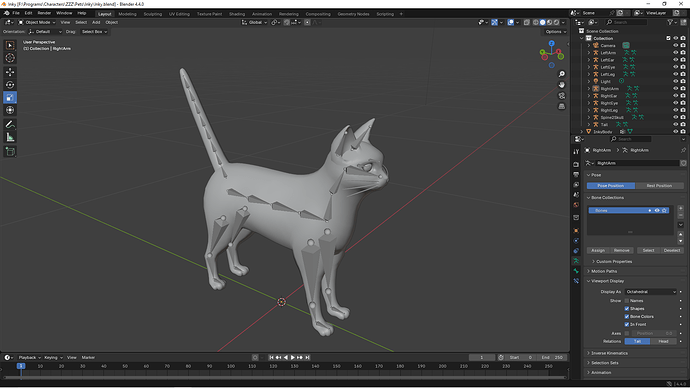Viewport: 690px width, 388px height.
Task: Open the Tool properties tab icon
Action: 576,151
